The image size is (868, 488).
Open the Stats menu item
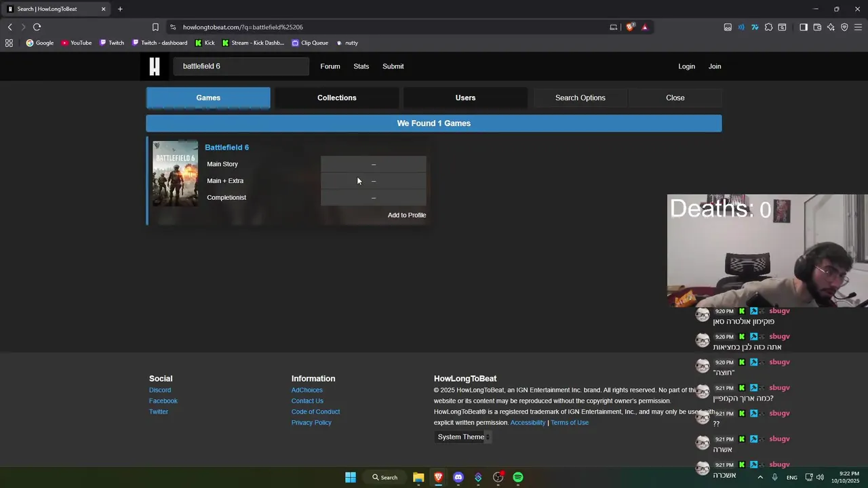pos(361,66)
